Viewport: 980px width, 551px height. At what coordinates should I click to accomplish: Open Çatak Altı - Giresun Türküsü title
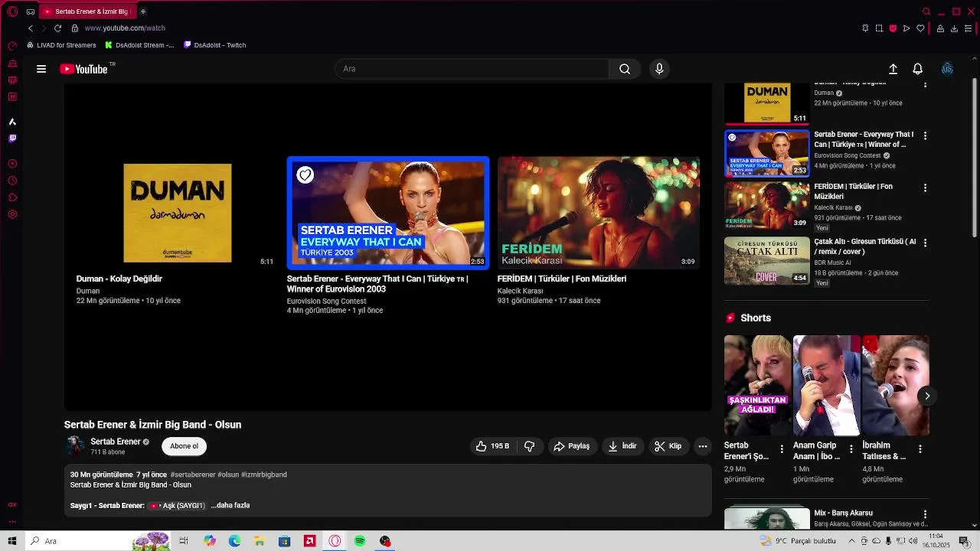(x=864, y=246)
